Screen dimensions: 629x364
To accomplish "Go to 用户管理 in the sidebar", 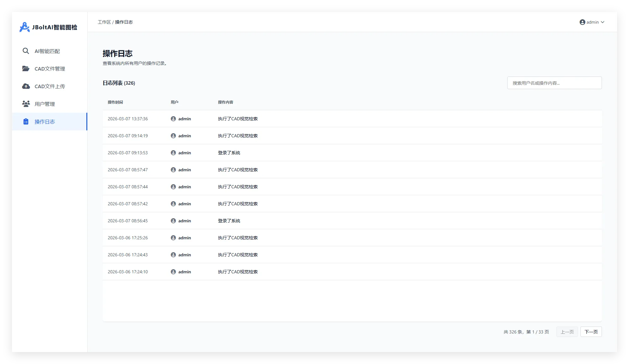I will 45,104.
